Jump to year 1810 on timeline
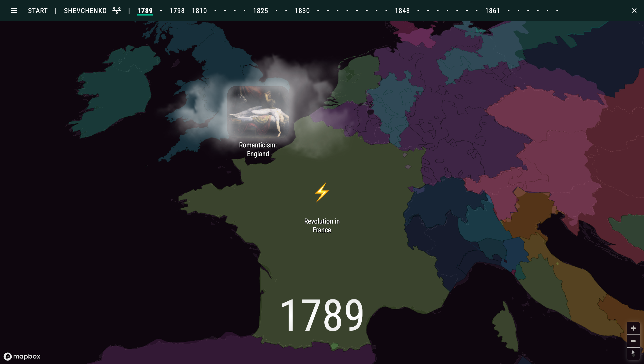644x364 pixels. (x=199, y=11)
